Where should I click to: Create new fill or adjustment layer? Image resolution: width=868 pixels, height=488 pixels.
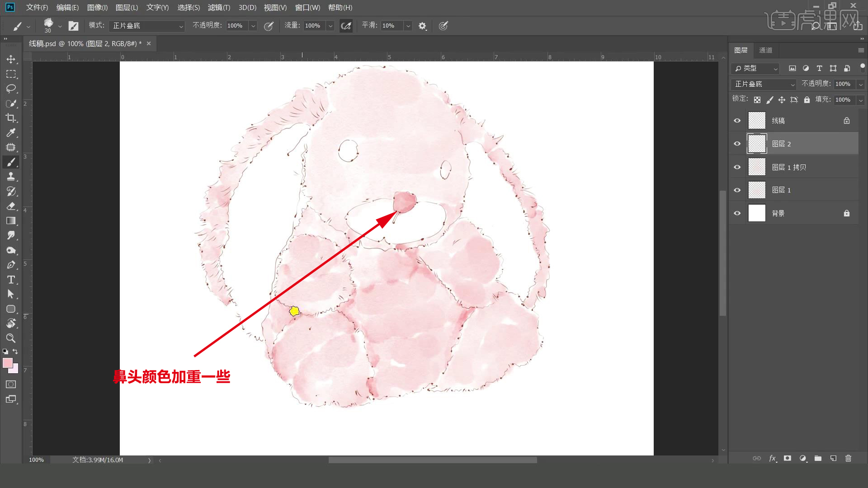(x=803, y=458)
